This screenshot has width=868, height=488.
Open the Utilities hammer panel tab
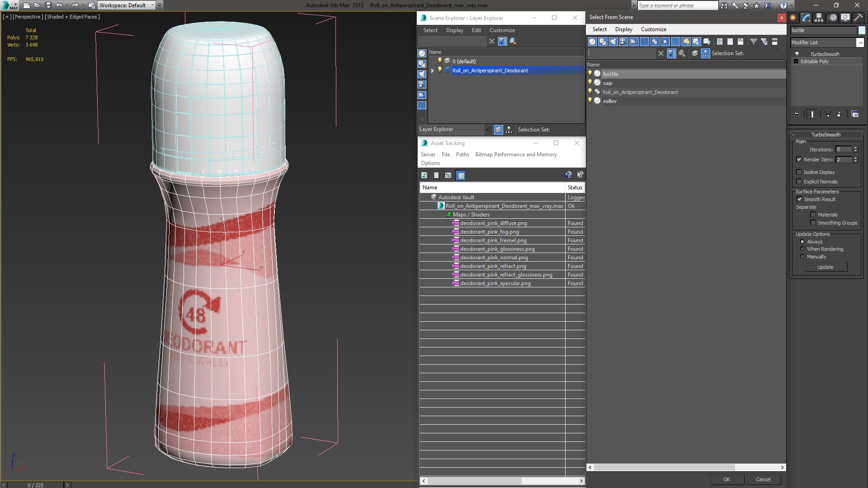click(858, 18)
